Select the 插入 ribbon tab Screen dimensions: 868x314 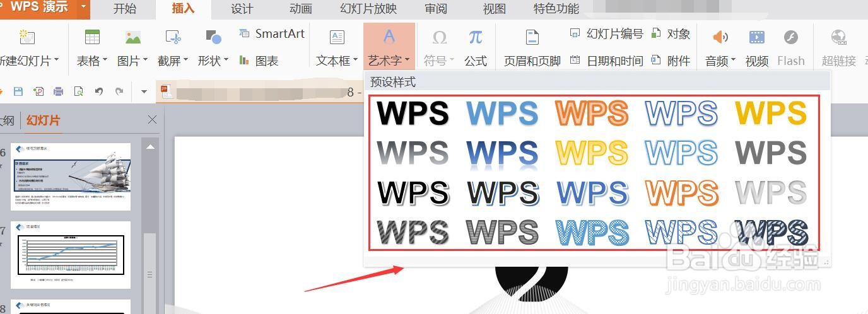(x=184, y=9)
